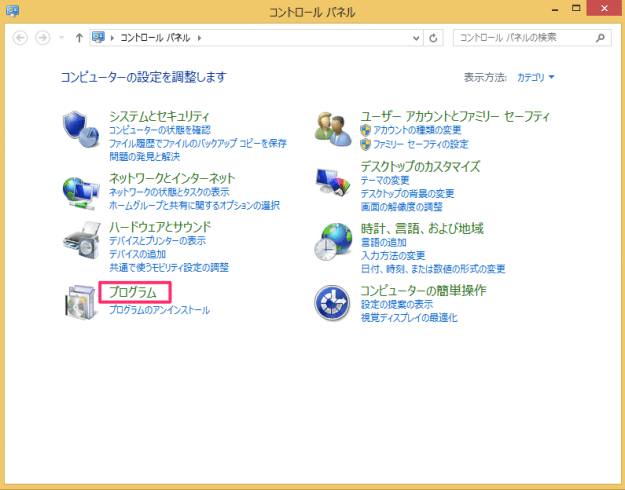Open the address bar history dropdown

416,38
